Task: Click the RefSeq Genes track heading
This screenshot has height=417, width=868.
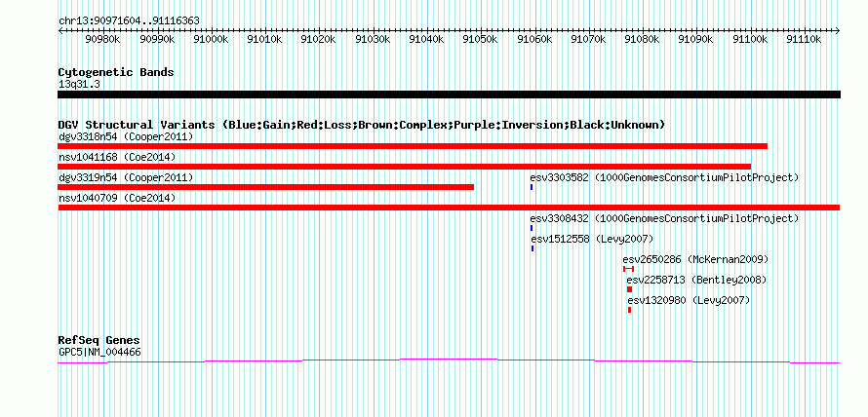Action: click(99, 340)
